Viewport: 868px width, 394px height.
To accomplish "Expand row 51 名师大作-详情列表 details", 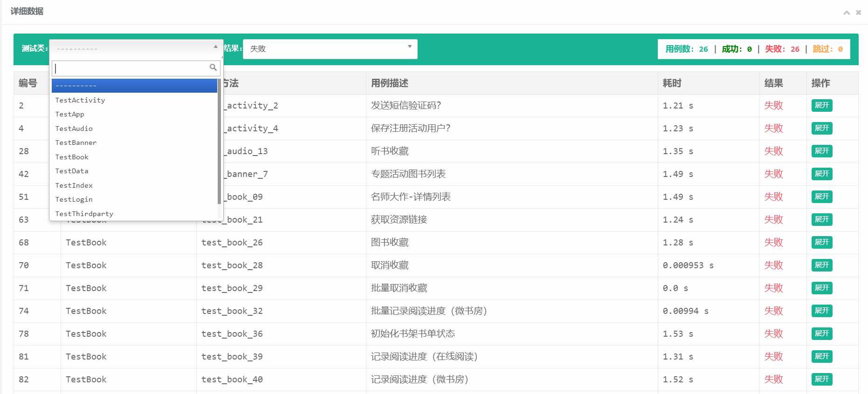I will [822, 197].
